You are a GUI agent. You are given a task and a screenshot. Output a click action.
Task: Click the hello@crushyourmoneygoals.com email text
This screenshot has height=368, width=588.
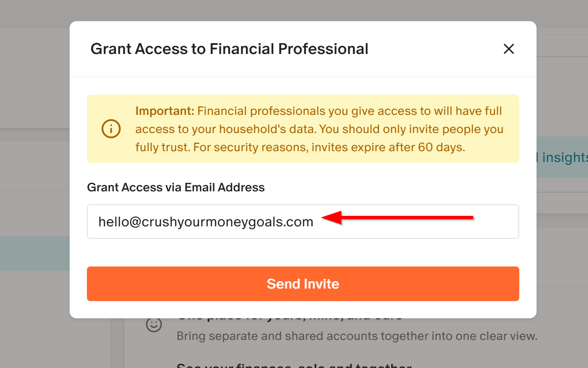point(206,222)
